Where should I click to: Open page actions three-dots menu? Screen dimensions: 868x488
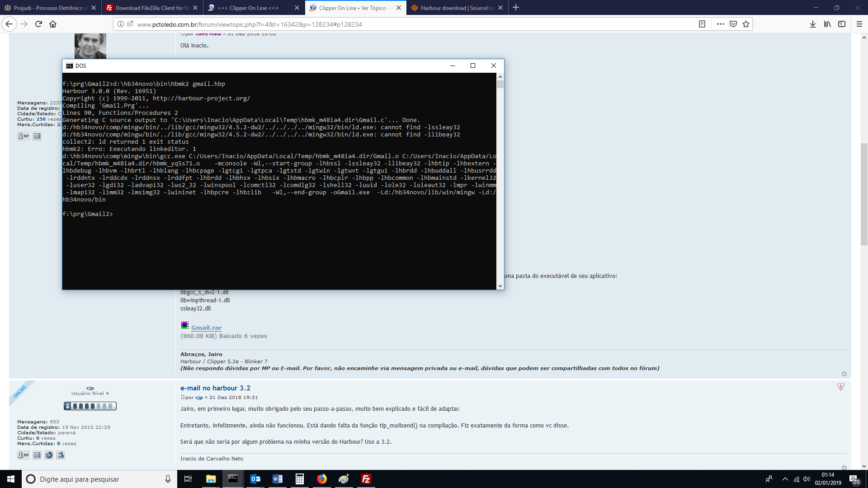point(721,24)
